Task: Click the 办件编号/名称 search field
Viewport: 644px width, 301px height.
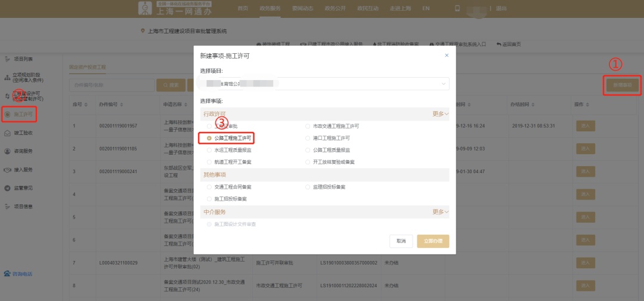Action: [110, 85]
